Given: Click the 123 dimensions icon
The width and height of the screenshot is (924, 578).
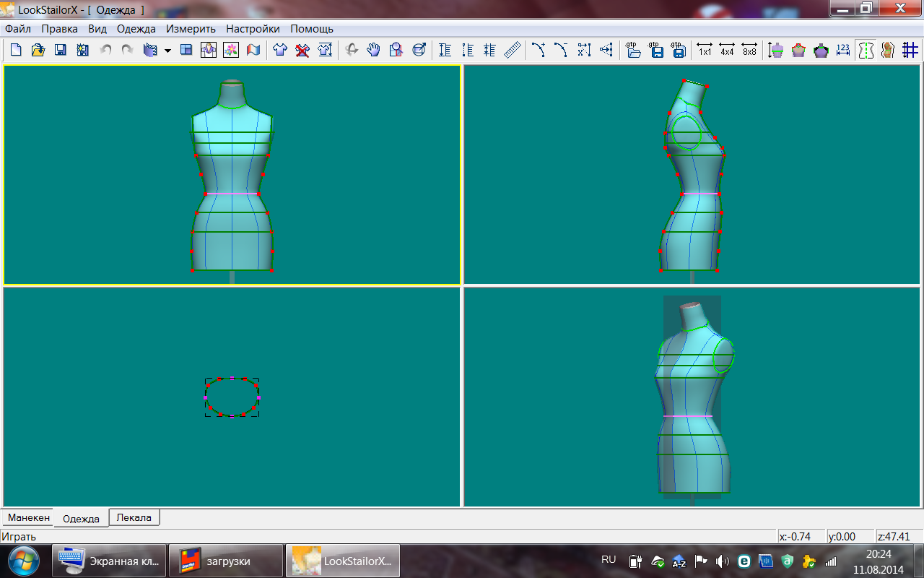Looking at the screenshot, I should click(x=842, y=50).
